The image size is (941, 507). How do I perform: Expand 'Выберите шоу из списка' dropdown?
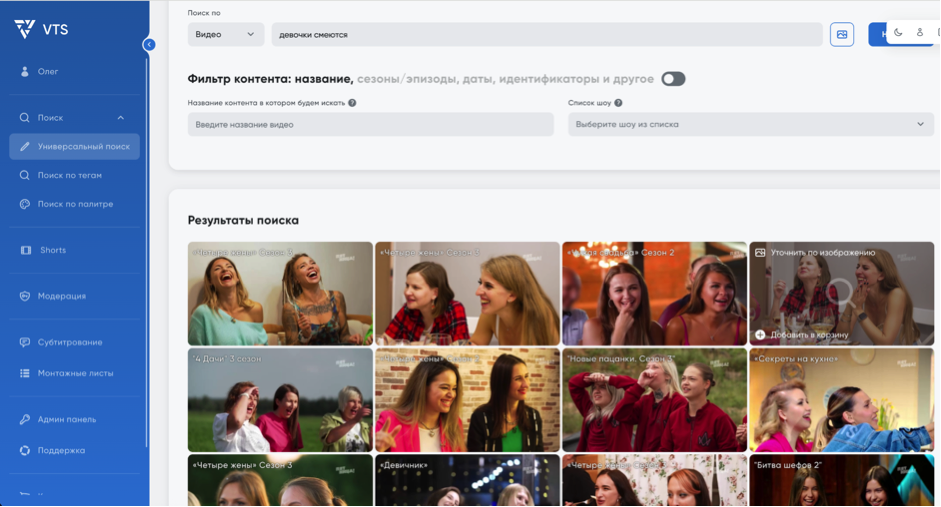(x=750, y=125)
